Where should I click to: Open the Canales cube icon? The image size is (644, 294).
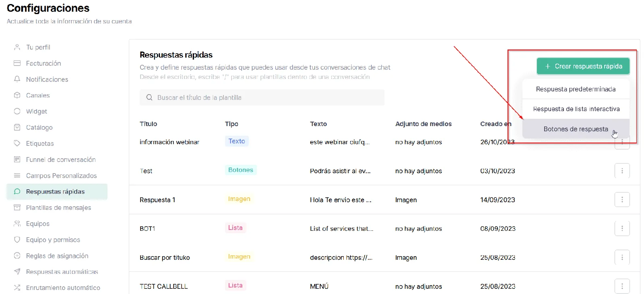click(x=17, y=95)
